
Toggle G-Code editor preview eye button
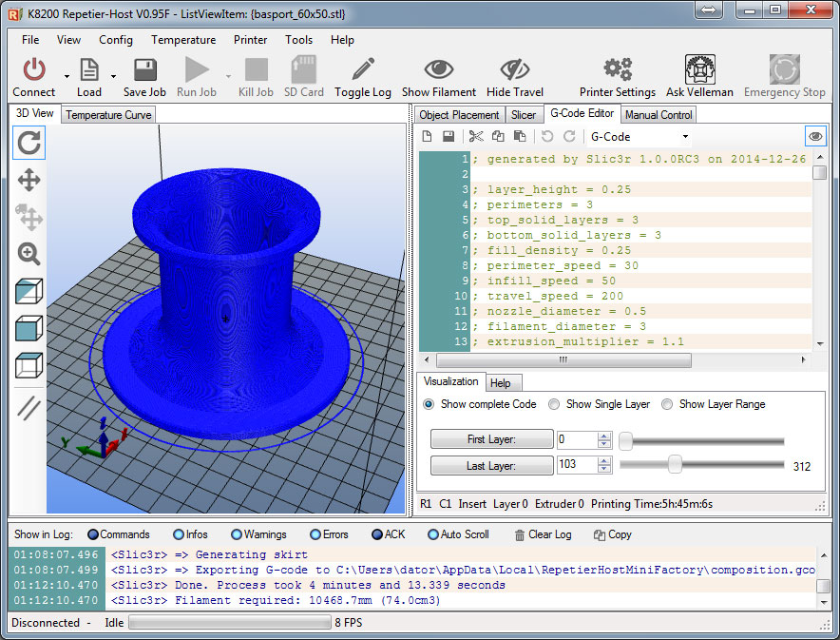815,137
